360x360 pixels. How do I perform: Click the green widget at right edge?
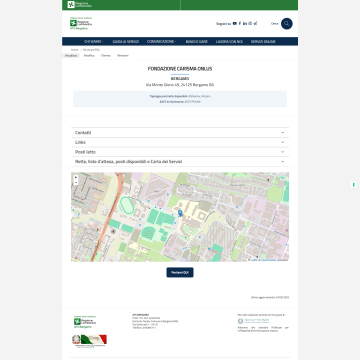point(354,185)
